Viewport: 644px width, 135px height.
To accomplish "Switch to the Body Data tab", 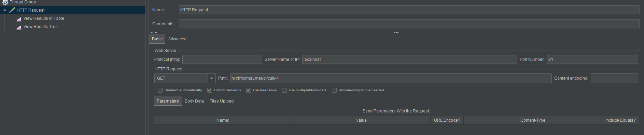I will tap(194, 101).
